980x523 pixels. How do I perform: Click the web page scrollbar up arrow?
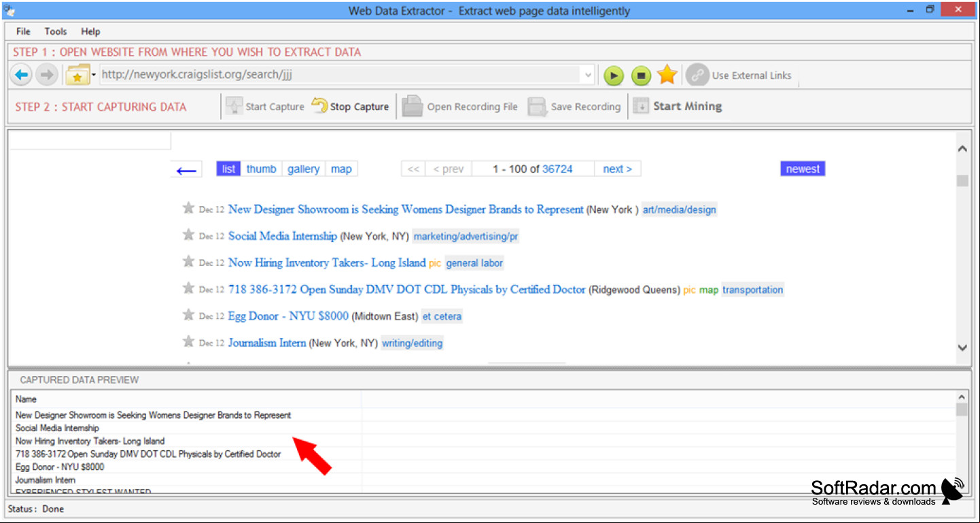click(x=962, y=149)
